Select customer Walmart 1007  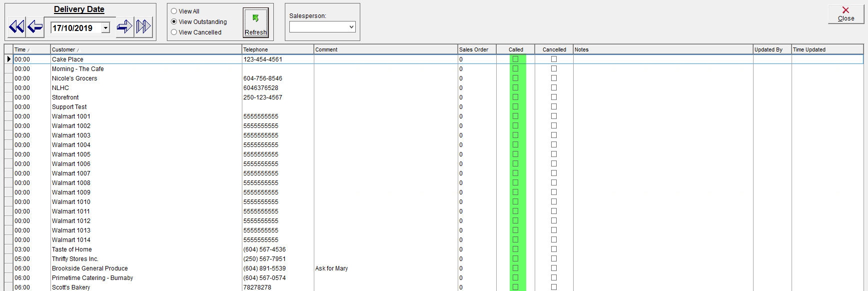[146, 173]
